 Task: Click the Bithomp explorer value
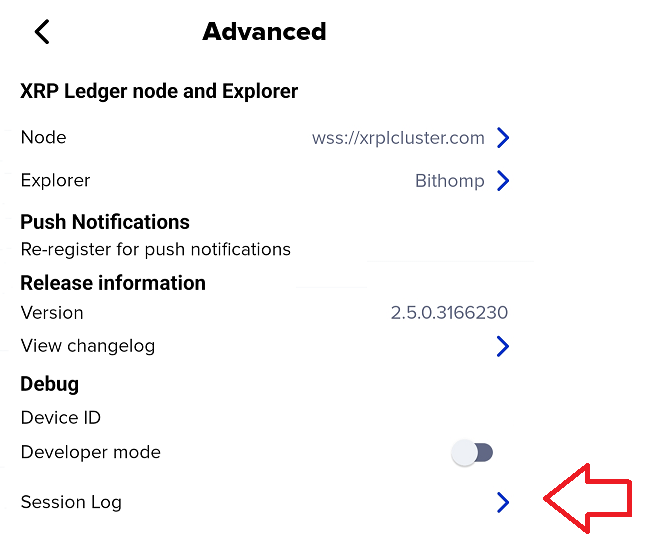(449, 181)
